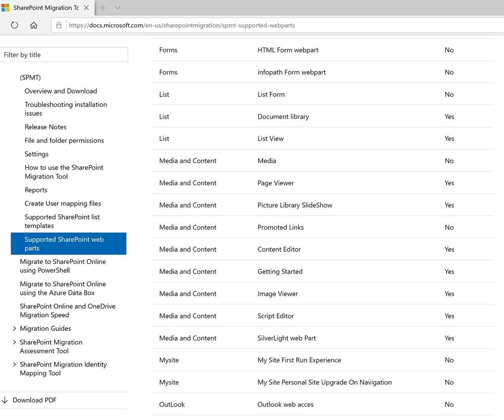504x420 pixels.
Task: Open Create User mapping files
Action: tap(63, 203)
